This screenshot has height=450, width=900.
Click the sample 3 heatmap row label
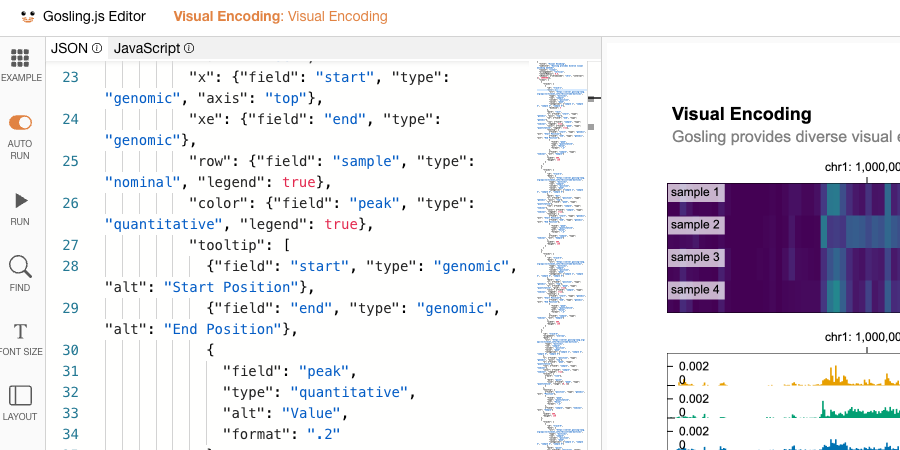[x=695, y=258]
